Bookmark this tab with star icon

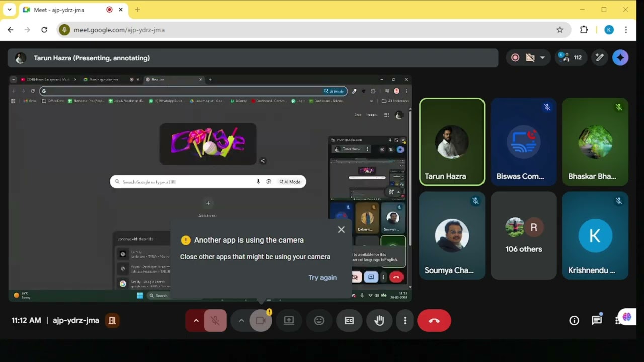(x=560, y=30)
